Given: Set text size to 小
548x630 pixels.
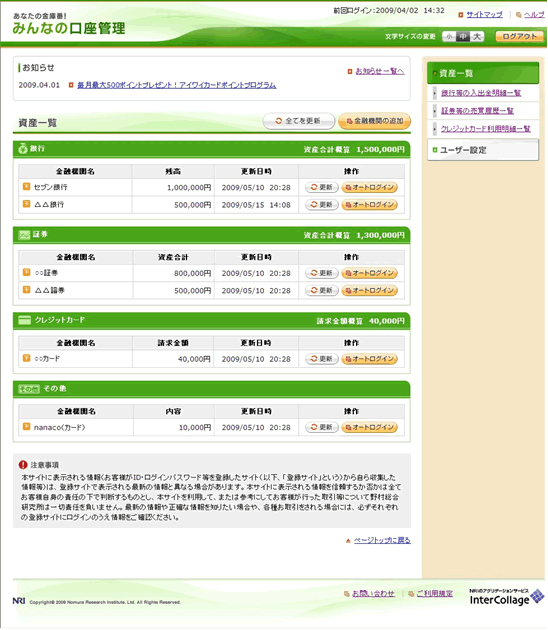Looking at the screenshot, I should point(449,37).
